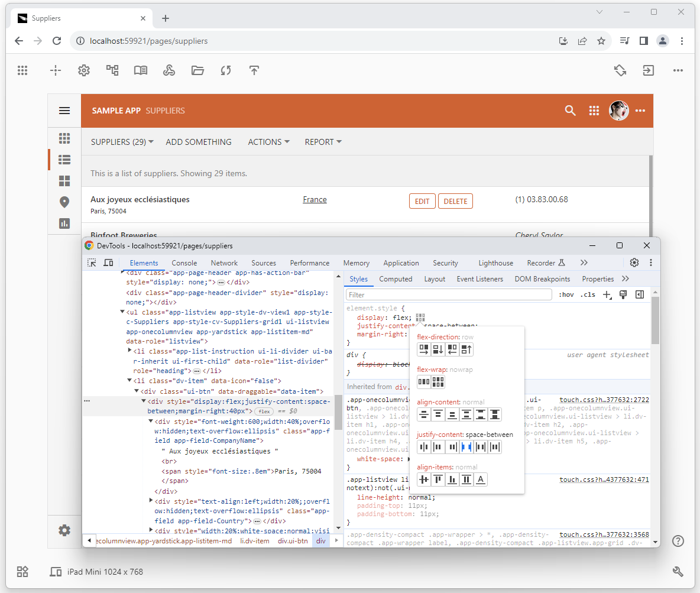Click ADD SOMETHING in the action bar
This screenshot has width=700, height=593.
click(199, 142)
